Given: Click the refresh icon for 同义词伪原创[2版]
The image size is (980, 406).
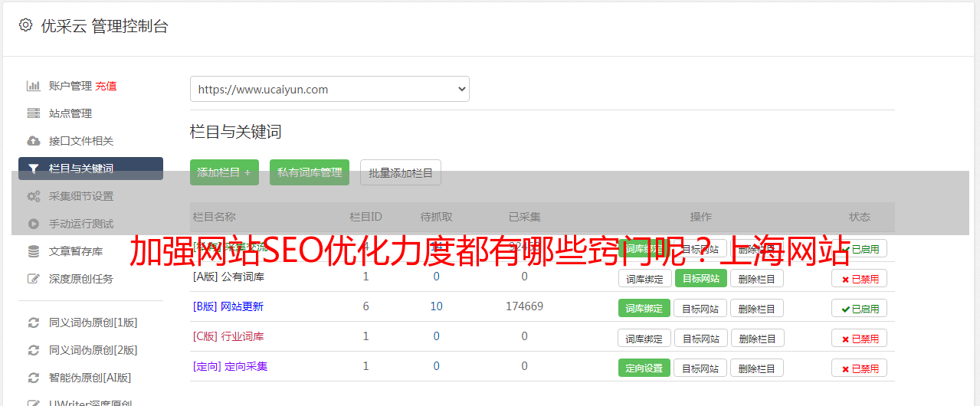Looking at the screenshot, I should tap(33, 350).
